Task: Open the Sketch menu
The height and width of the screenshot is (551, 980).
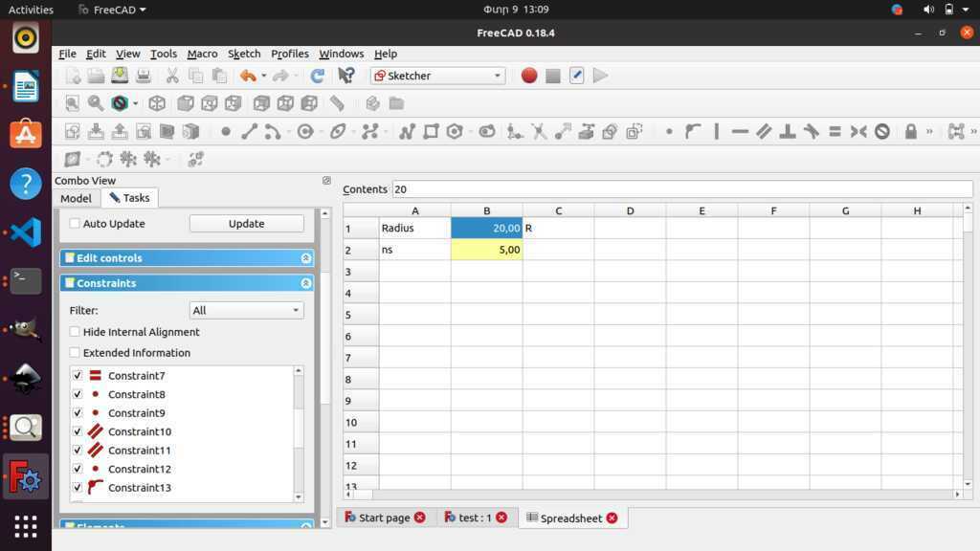Action: 244,54
